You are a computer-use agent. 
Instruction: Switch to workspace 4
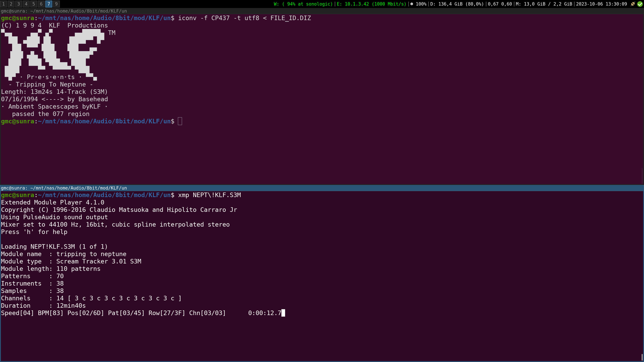pos(26,4)
